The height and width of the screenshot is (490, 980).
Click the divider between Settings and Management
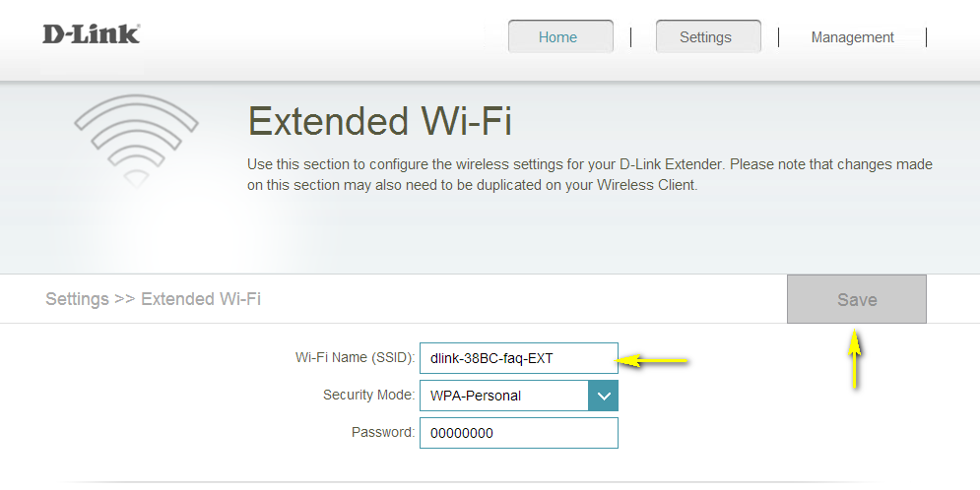pyautogui.click(x=778, y=37)
